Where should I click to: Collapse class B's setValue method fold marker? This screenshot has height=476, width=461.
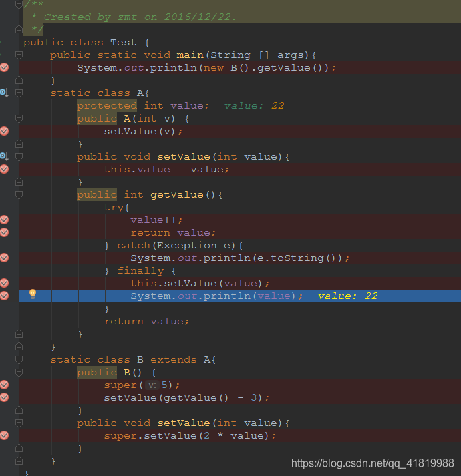click(19, 423)
